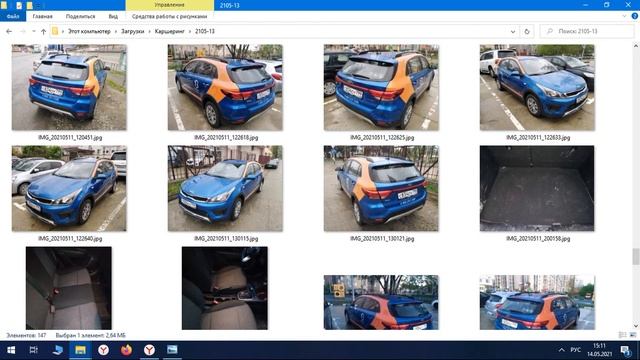Select thumbnail IMG_20210511_122633.jpg

(x=537, y=87)
